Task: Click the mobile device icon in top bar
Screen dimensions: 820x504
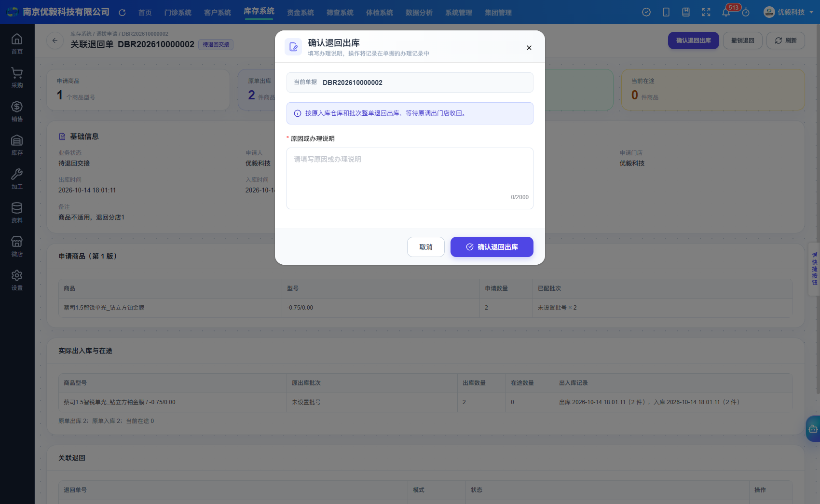Action: click(666, 12)
